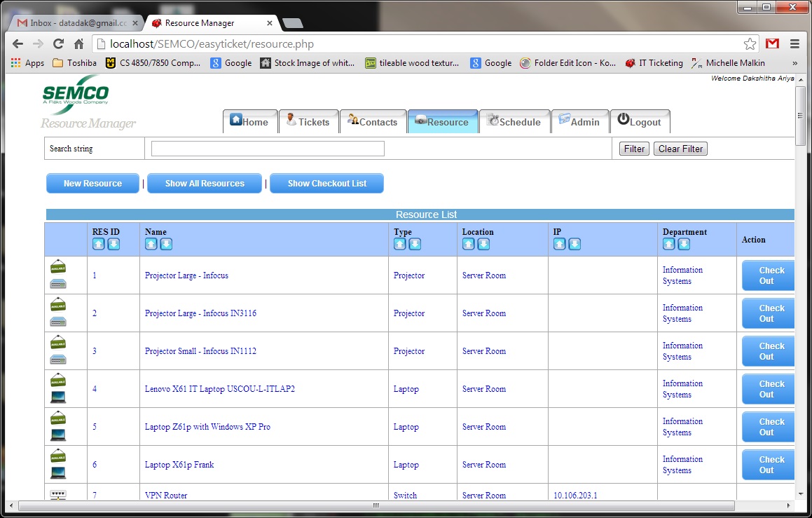This screenshot has height=518, width=812.
Task: Go to the Schedule tab
Action: click(x=514, y=121)
